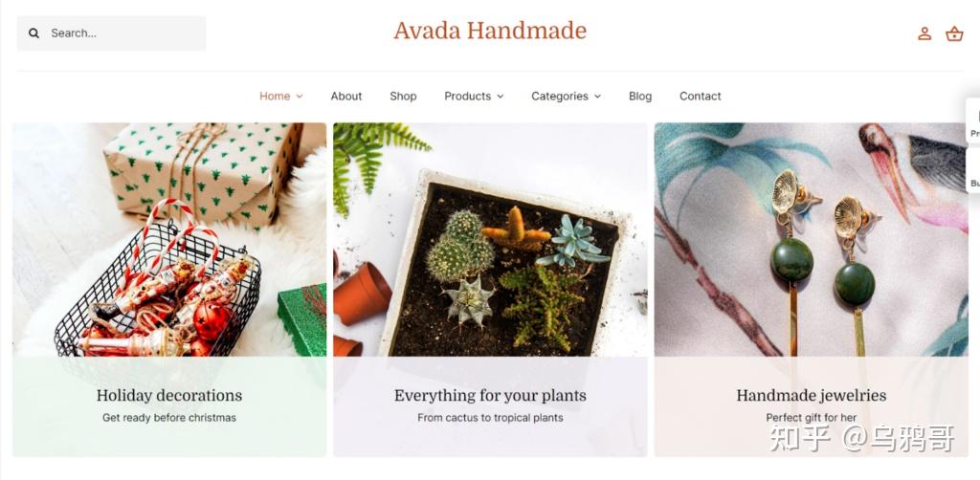Open the shopping basket icon
The image size is (980, 480).
click(954, 33)
